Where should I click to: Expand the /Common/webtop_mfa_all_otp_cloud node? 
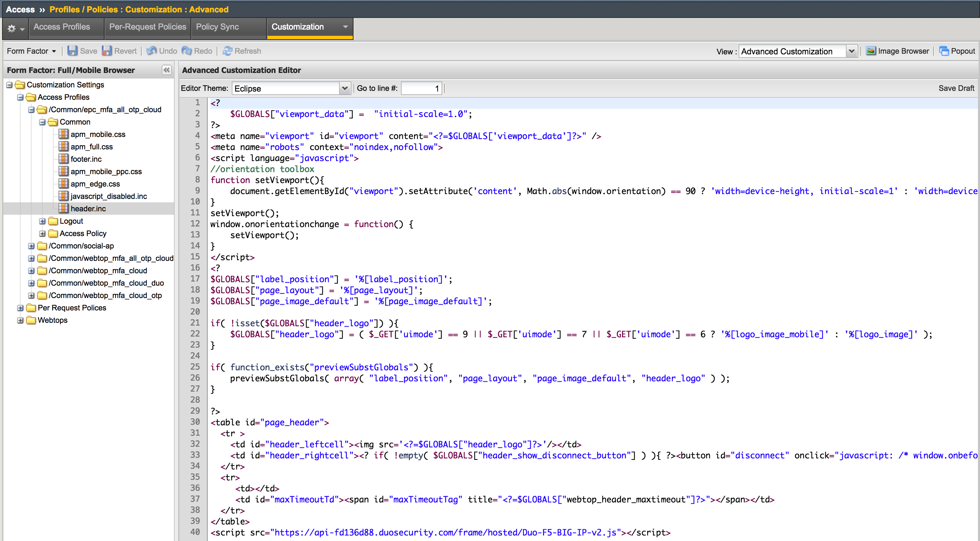click(31, 258)
